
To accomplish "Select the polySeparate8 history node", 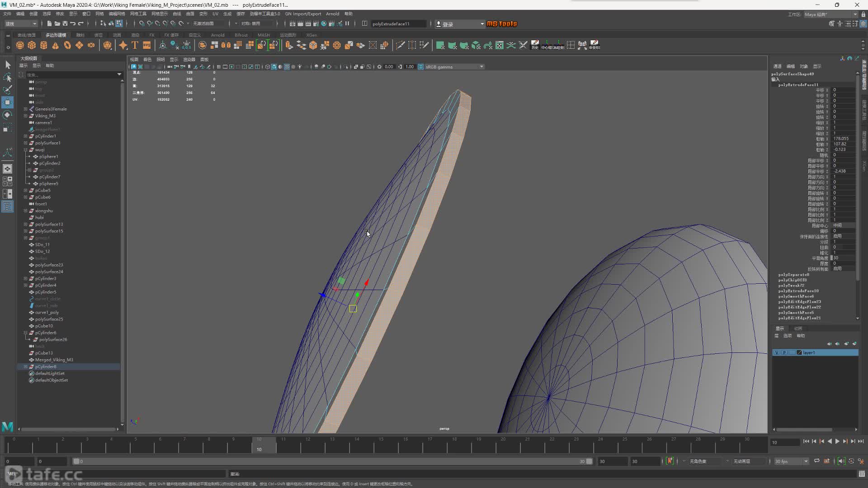I will click(793, 275).
